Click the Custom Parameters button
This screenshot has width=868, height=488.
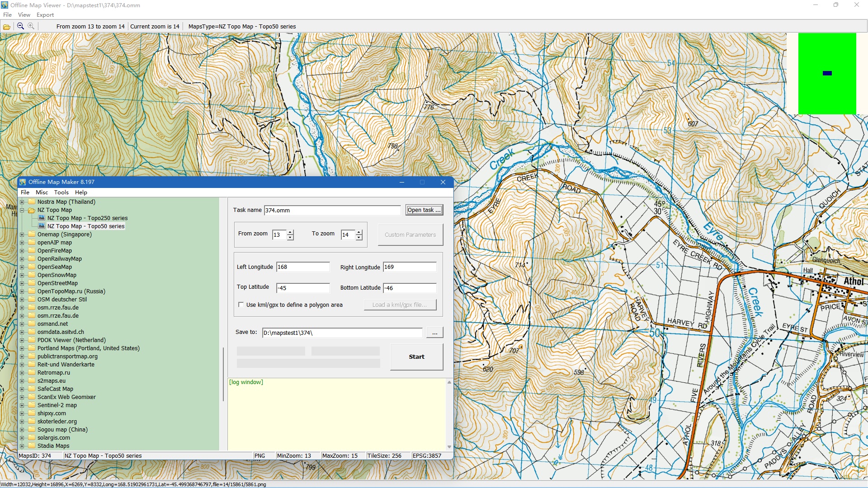[410, 235]
